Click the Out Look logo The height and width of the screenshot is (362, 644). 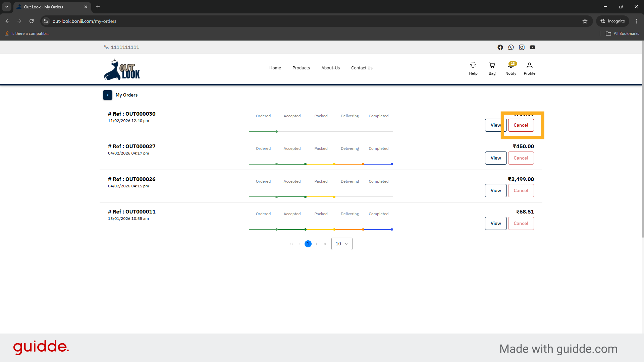pyautogui.click(x=122, y=70)
